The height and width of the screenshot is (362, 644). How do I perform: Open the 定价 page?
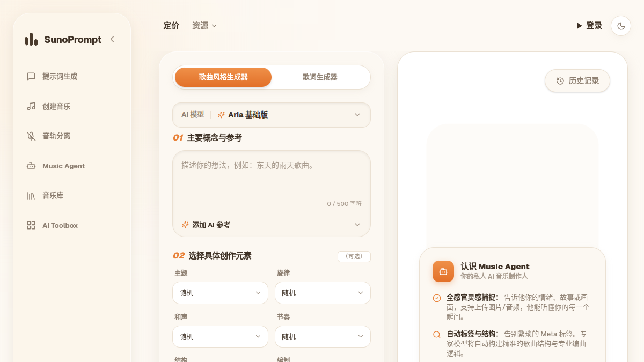point(171,26)
